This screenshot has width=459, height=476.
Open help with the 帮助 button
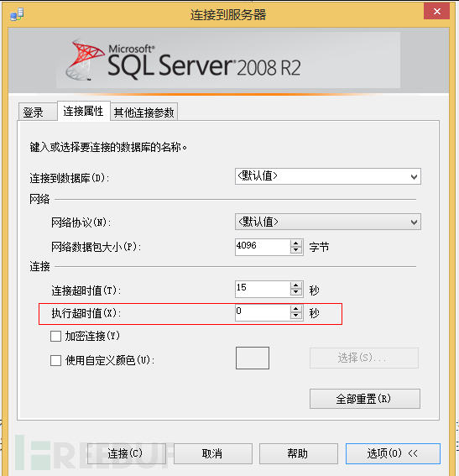click(x=299, y=453)
